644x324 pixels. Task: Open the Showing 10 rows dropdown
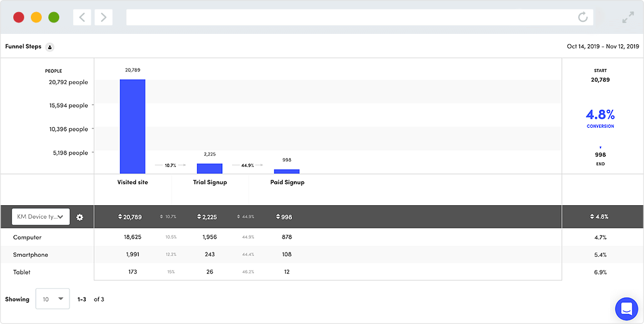[53, 299]
